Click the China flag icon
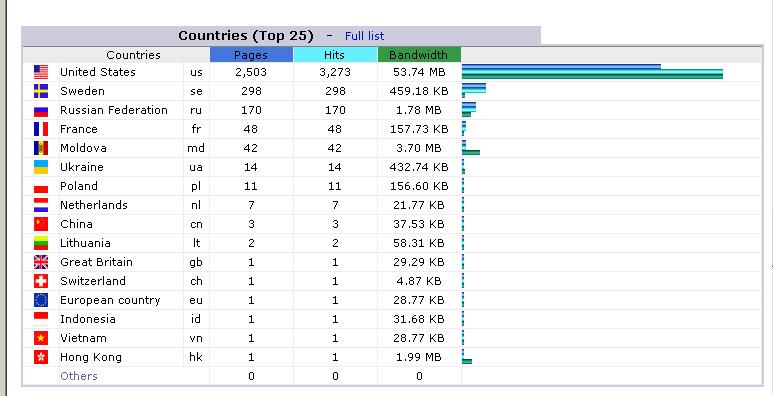This screenshot has height=396, width=773. point(41,224)
